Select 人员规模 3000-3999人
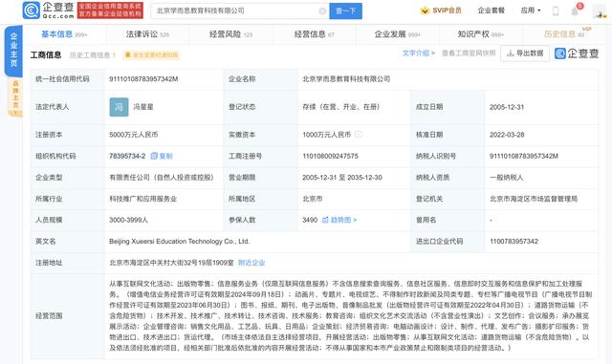Image resolution: width=612 pixels, height=364 pixels. [x=128, y=220]
